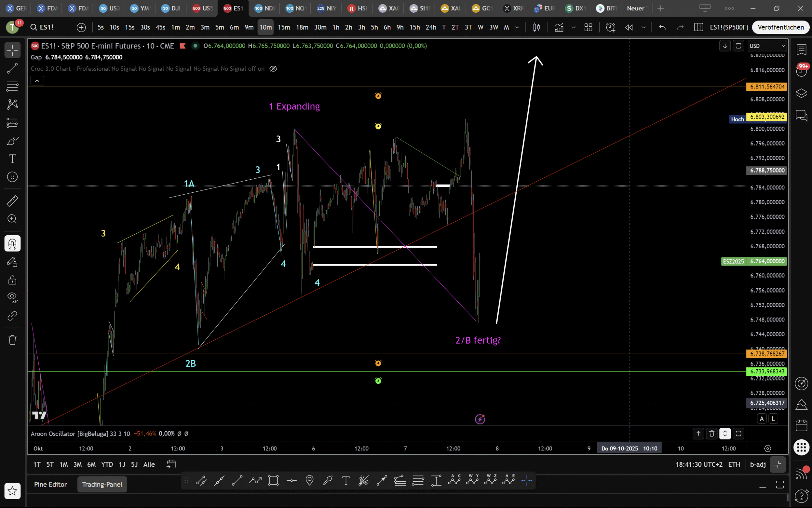The image size is (812, 508).
Task: Open the Pine Editor tab
Action: (50, 484)
